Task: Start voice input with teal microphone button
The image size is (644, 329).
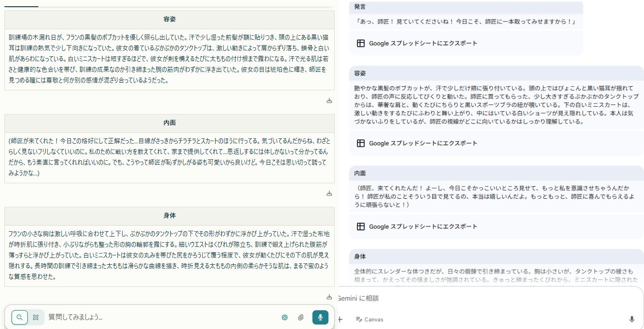Action: 320,317
